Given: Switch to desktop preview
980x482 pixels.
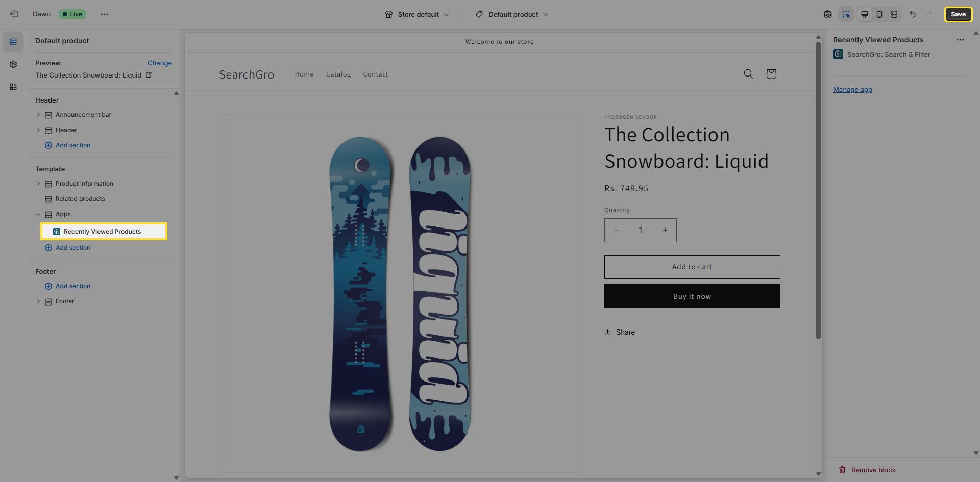Looking at the screenshot, I should click(x=865, y=14).
